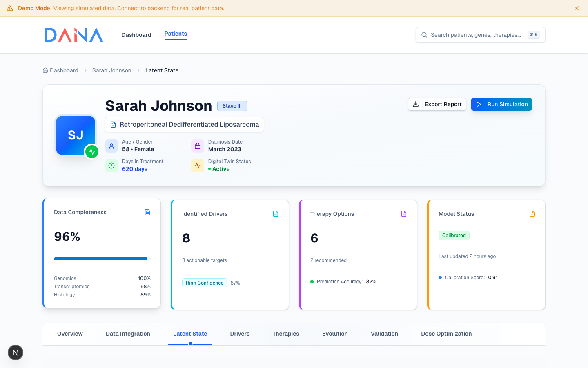
Task: Click the Data Completeness progress bar
Action: (102, 259)
